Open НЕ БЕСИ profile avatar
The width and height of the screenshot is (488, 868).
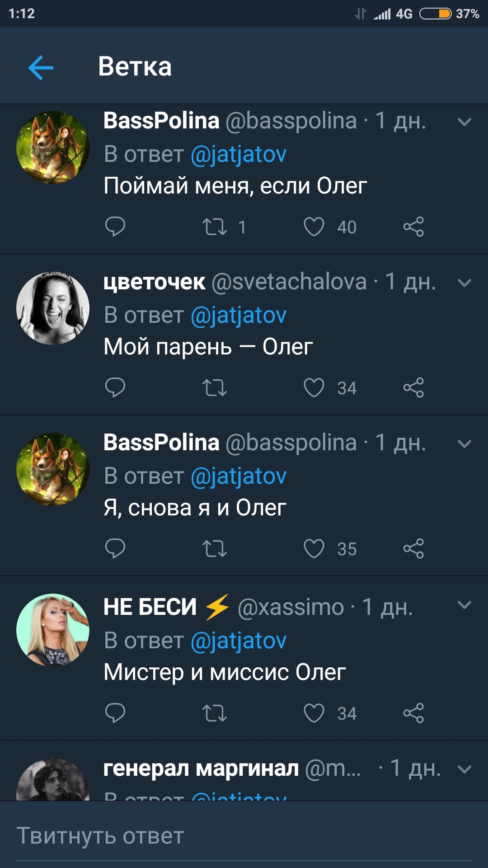click(x=53, y=630)
